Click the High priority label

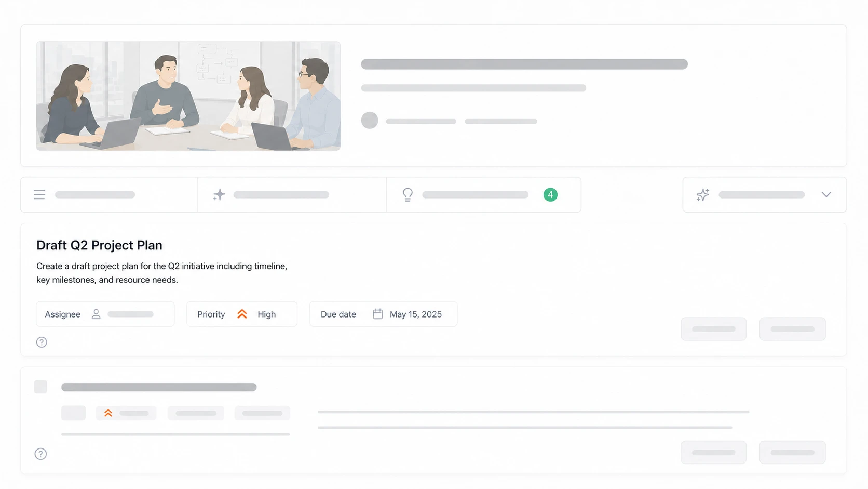coord(267,314)
